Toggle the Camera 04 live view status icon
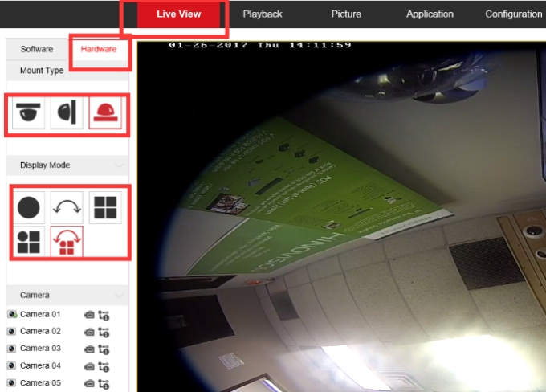This screenshot has height=392, width=546. [x=11, y=366]
